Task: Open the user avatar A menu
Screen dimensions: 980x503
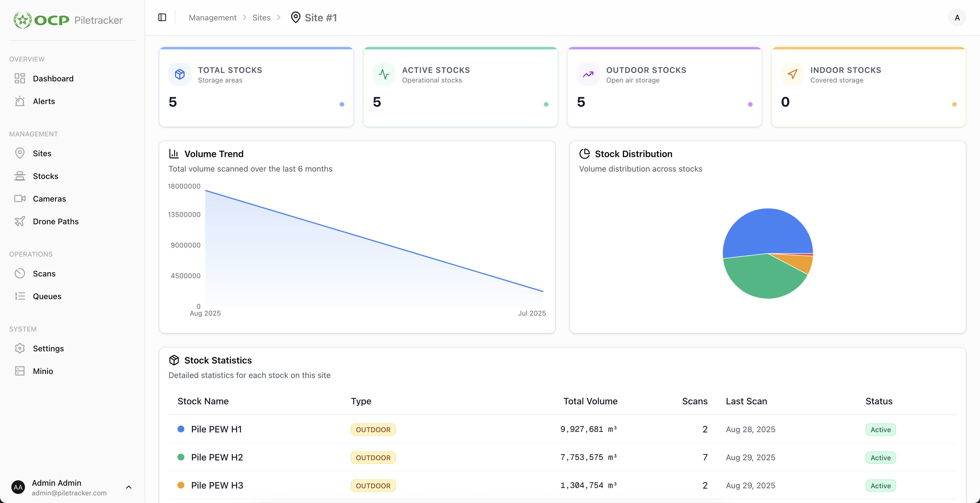Action: [957, 18]
